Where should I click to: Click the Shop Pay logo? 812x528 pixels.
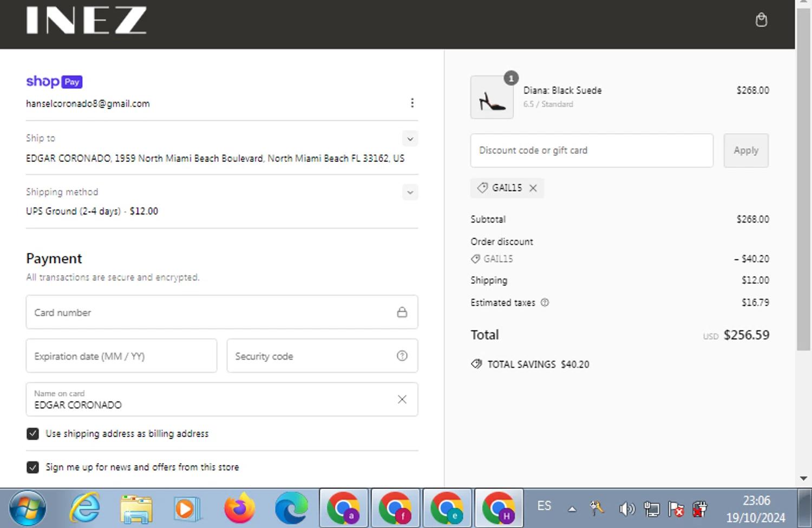click(54, 81)
